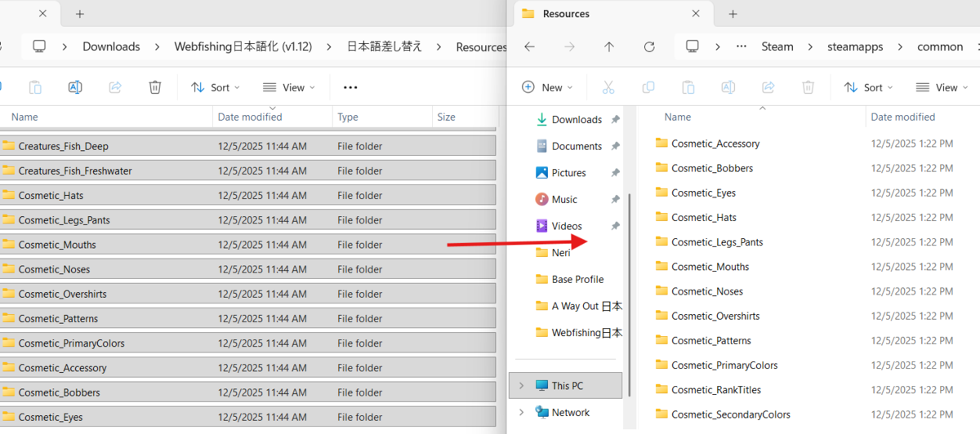Expand chevron after Downloads in left address bar
Viewport: 980px width, 434px height.
[x=157, y=46]
